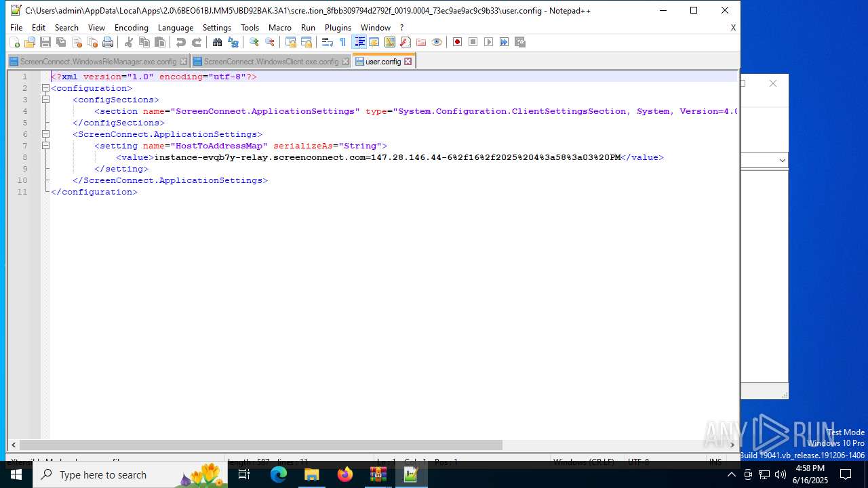868x488 pixels.
Task: Run macro multiple times icon
Action: click(x=504, y=42)
